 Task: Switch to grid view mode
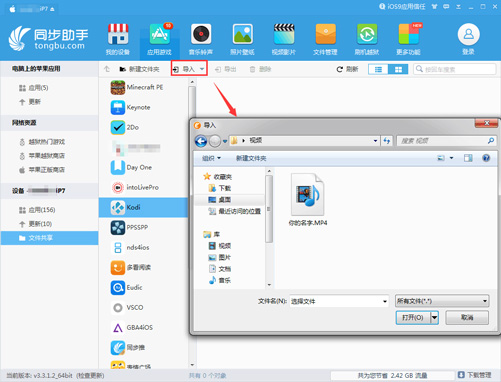[398, 69]
